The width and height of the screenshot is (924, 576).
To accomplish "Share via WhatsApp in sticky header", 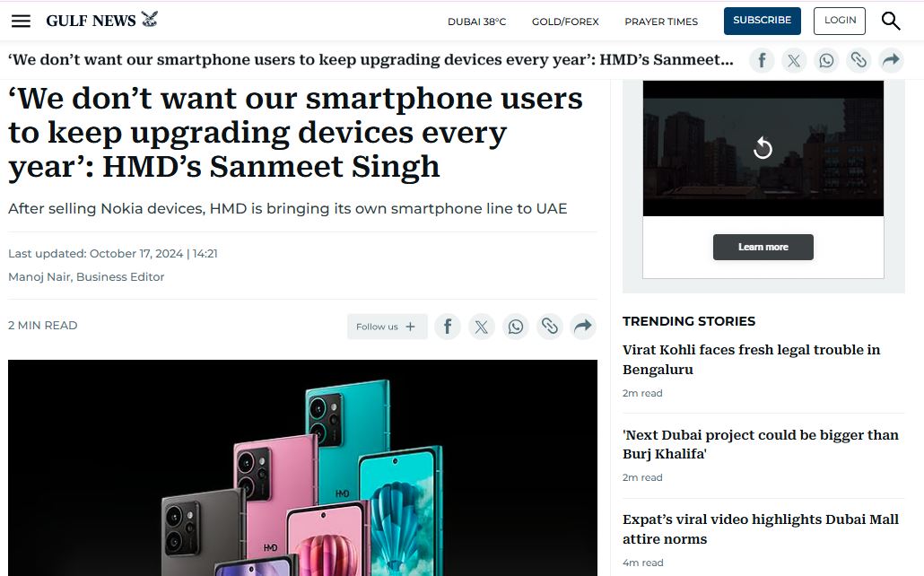I will [x=826, y=60].
